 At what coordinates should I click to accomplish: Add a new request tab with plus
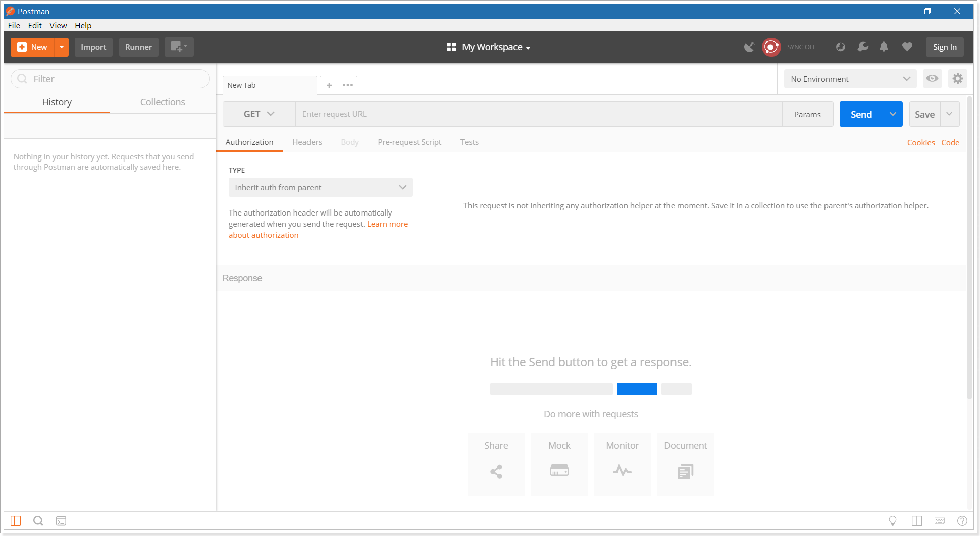point(329,85)
